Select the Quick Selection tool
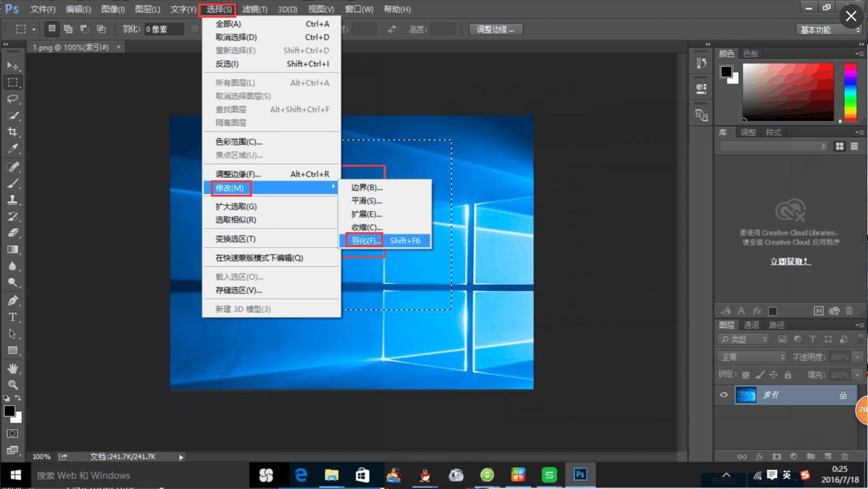Image resolution: width=868 pixels, height=489 pixels. (12, 115)
